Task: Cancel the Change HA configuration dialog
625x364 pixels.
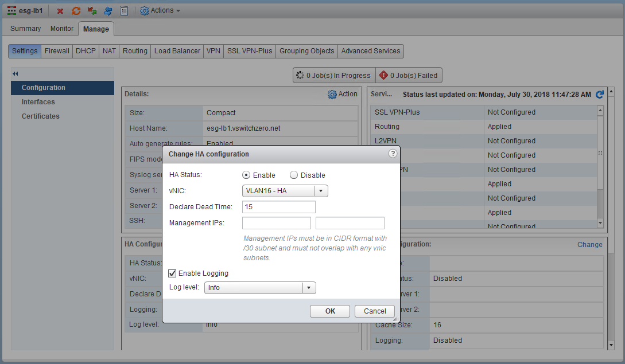Action: pyautogui.click(x=375, y=311)
